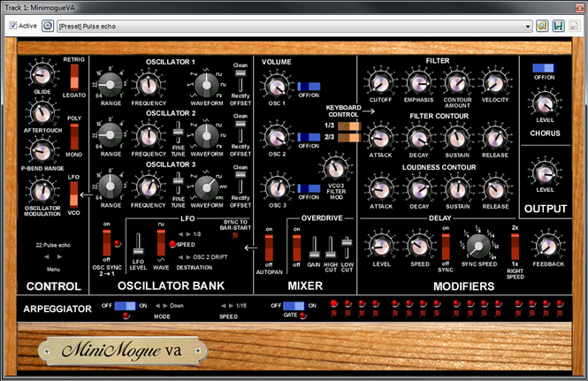
Task: Click Oscillator 3 Waveform selector knob
Action: point(206,187)
